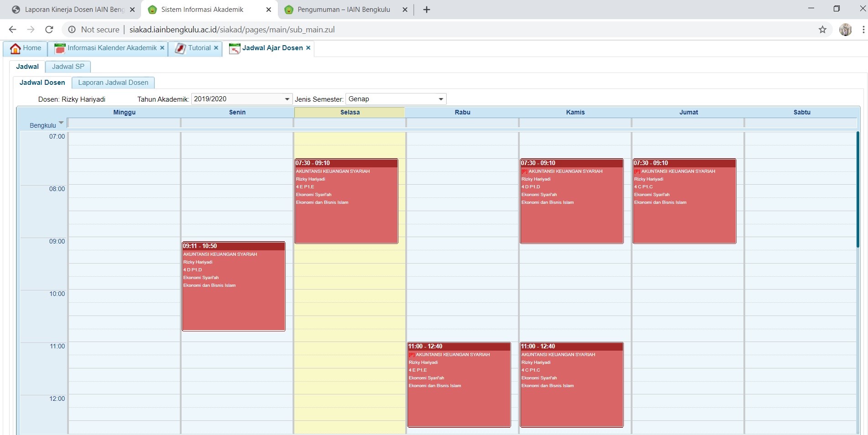Open a new browser tab
Image resolution: width=868 pixels, height=435 pixels.
tap(427, 10)
